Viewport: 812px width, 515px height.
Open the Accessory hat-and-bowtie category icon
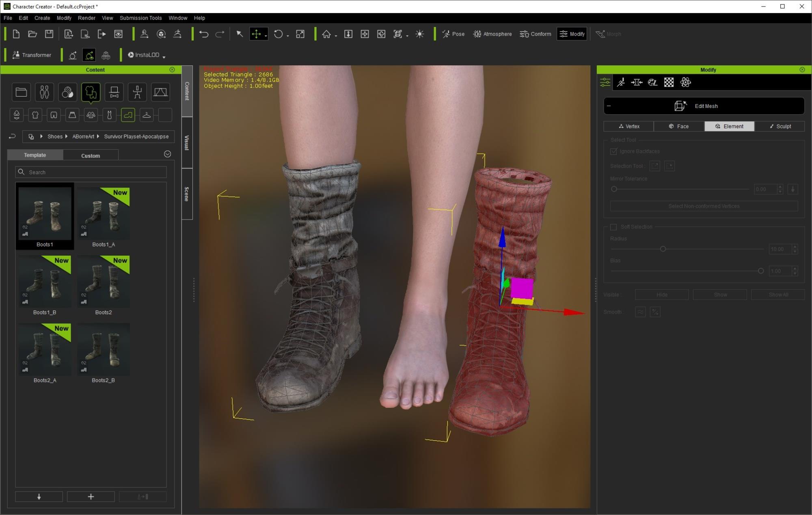point(114,93)
